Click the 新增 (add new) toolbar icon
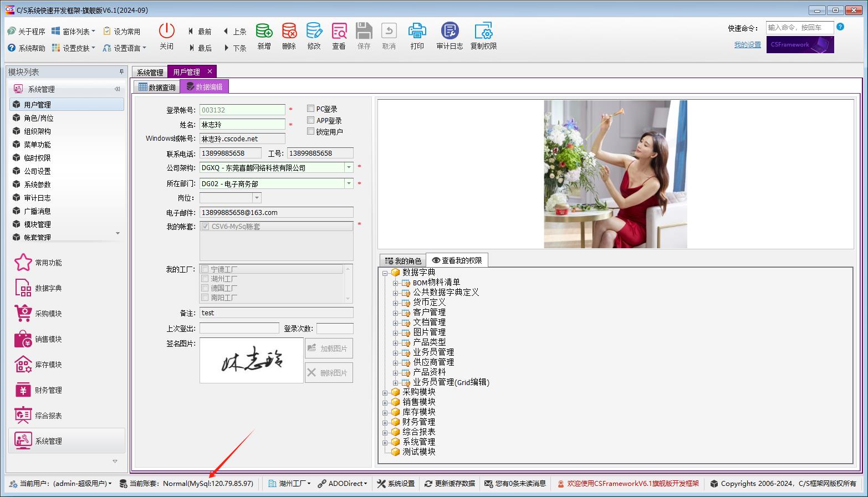This screenshot has height=497, width=868. point(264,32)
